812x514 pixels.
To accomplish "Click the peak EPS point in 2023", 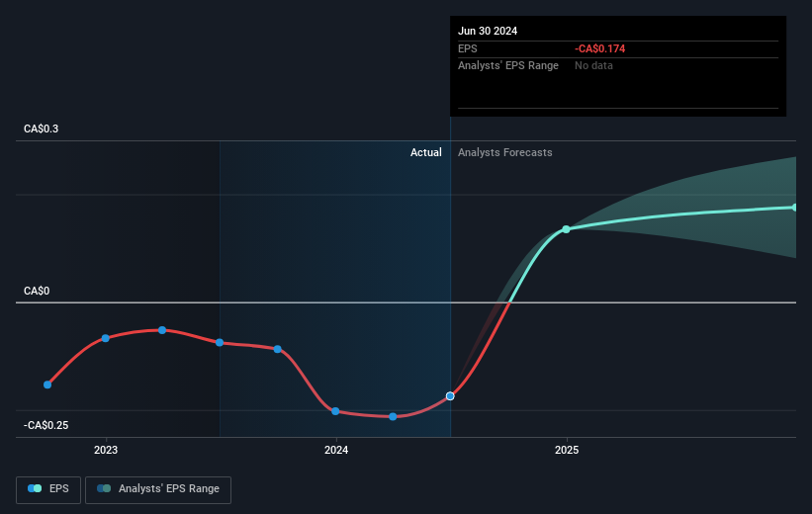I will tap(162, 330).
